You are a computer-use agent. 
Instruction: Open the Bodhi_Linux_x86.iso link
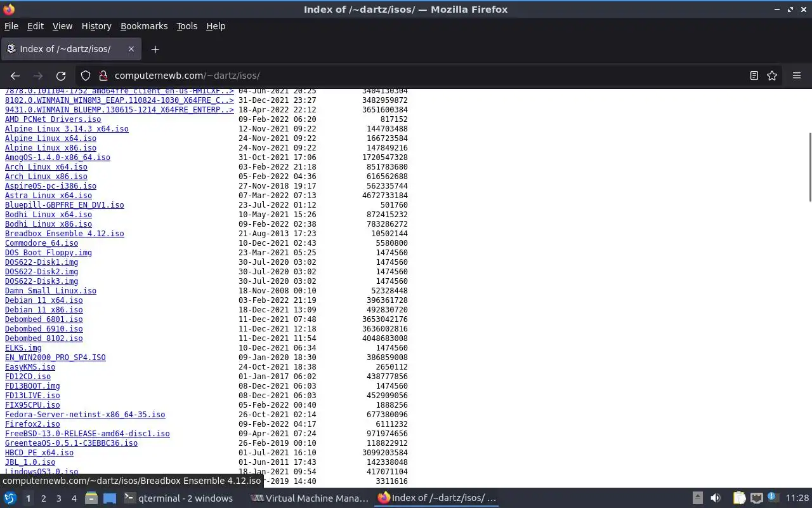[x=48, y=224]
